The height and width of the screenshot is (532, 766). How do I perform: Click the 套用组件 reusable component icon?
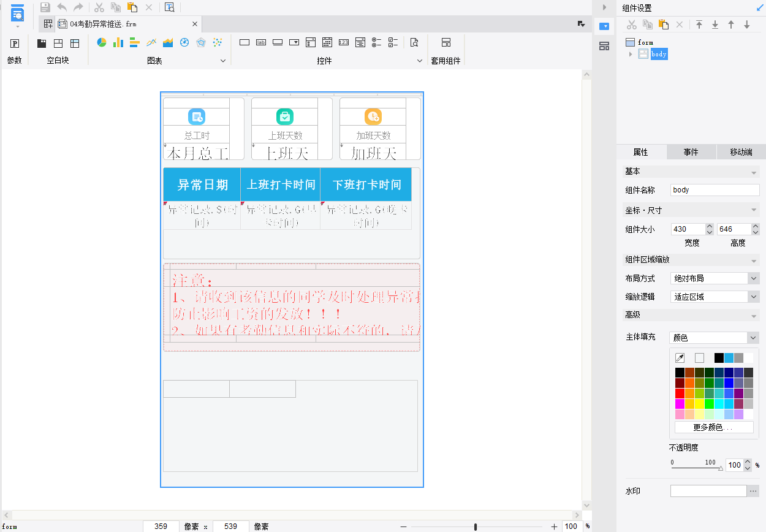[446, 42]
